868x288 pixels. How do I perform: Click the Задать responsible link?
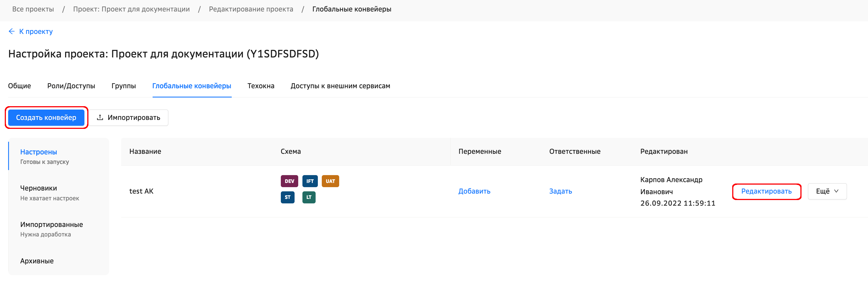coord(560,191)
